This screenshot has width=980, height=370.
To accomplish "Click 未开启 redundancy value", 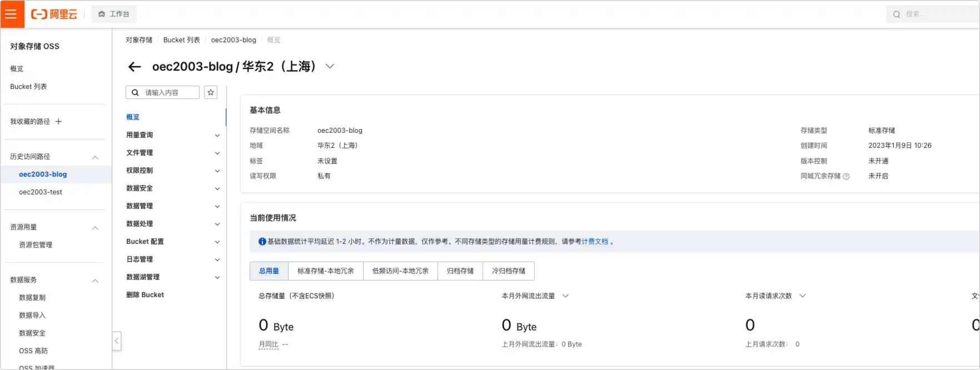I will (878, 176).
